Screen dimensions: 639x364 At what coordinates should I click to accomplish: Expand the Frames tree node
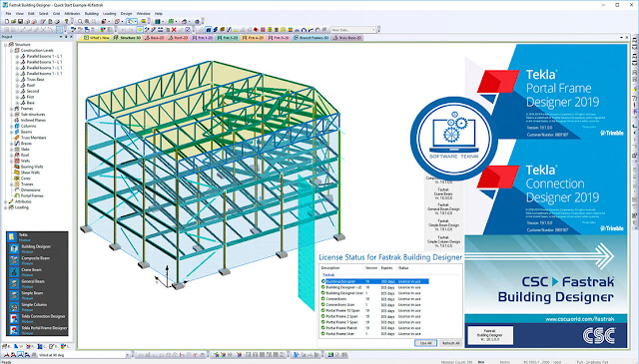[x=11, y=109]
